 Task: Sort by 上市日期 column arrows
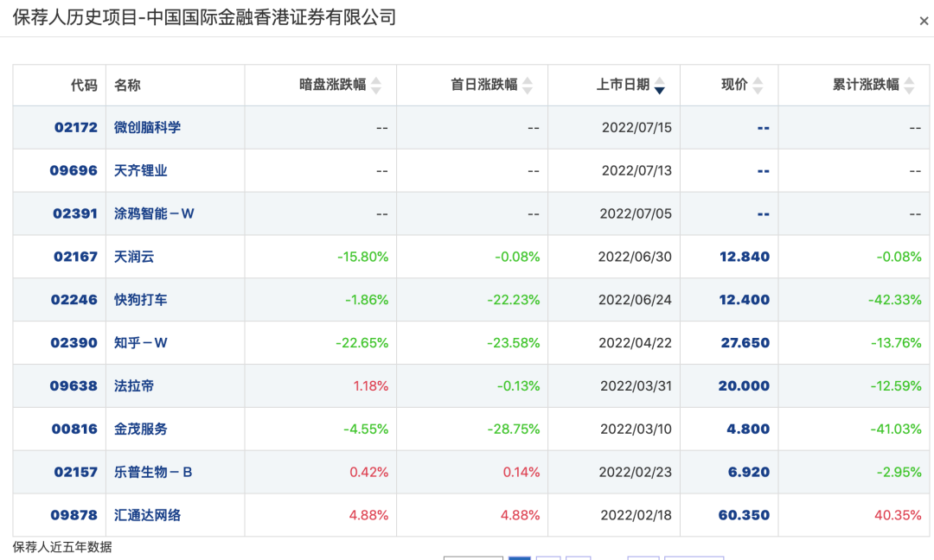point(659,86)
